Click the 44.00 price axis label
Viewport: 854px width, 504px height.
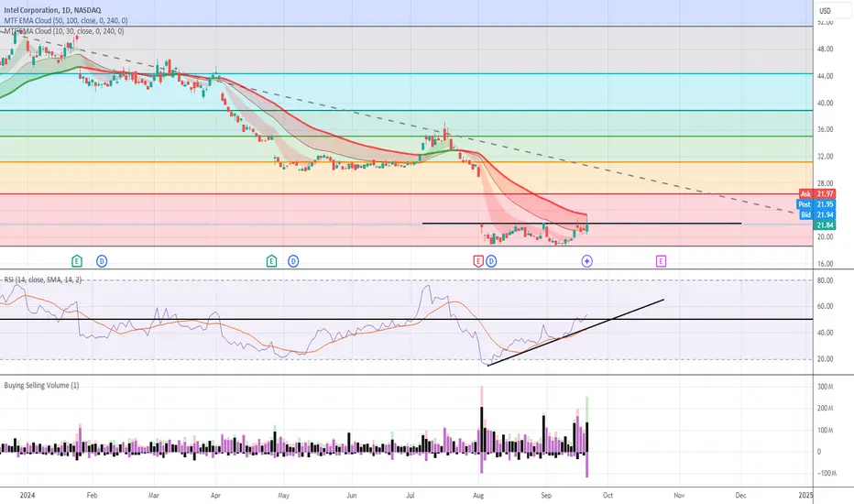click(x=825, y=76)
